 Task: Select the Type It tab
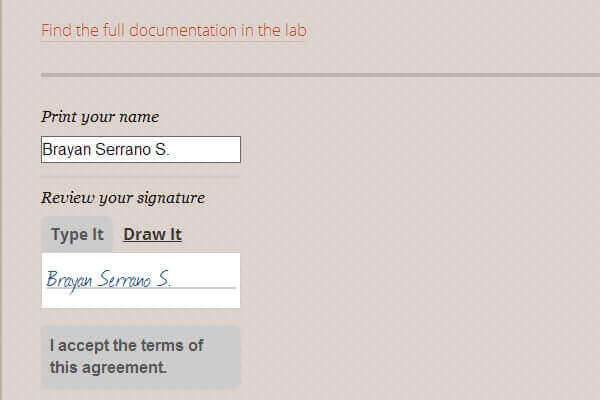click(x=77, y=235)
